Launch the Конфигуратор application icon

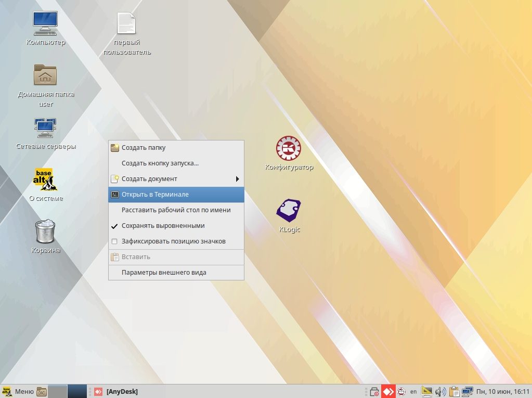[289, 149]
